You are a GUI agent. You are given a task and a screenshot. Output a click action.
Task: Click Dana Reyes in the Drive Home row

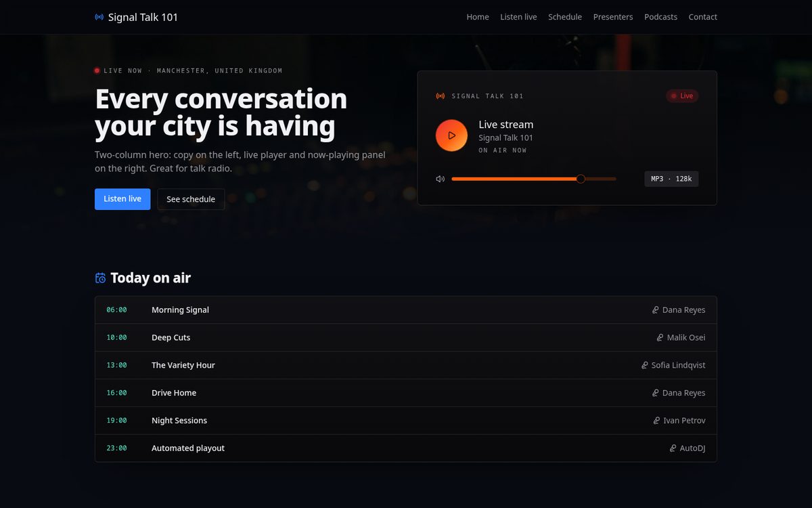(x=683, y=393)
